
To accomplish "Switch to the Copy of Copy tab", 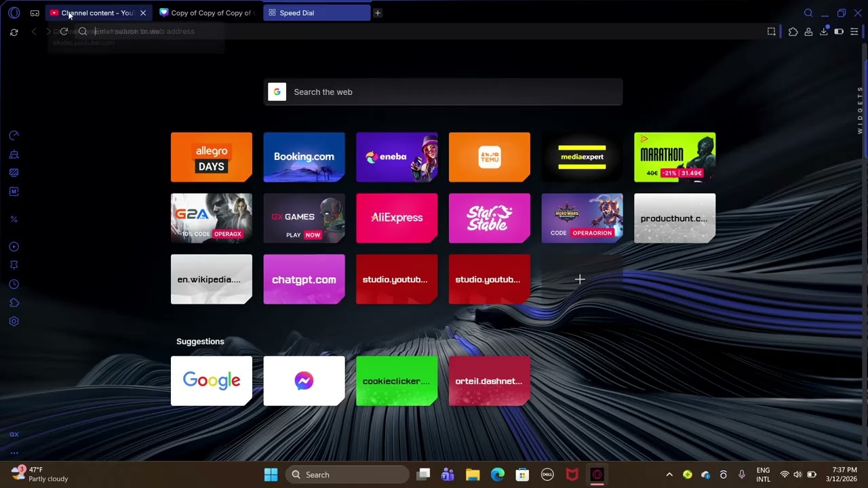I will click(x=207, y=13).
